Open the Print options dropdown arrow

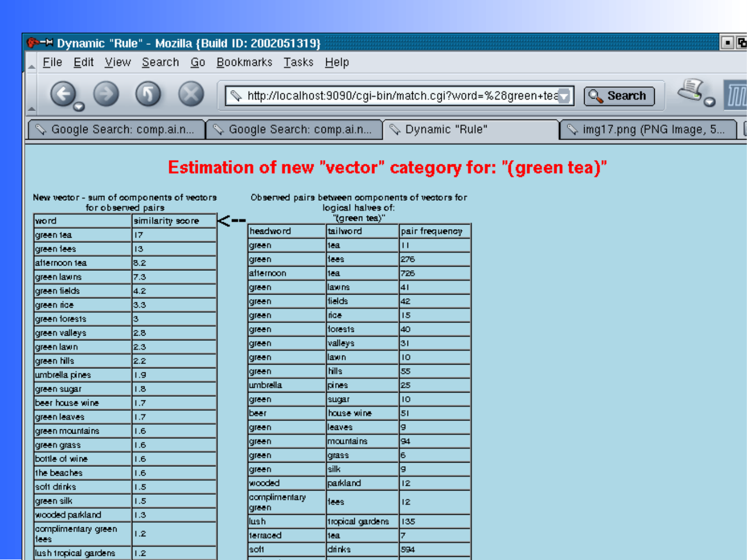click(710, 102)
